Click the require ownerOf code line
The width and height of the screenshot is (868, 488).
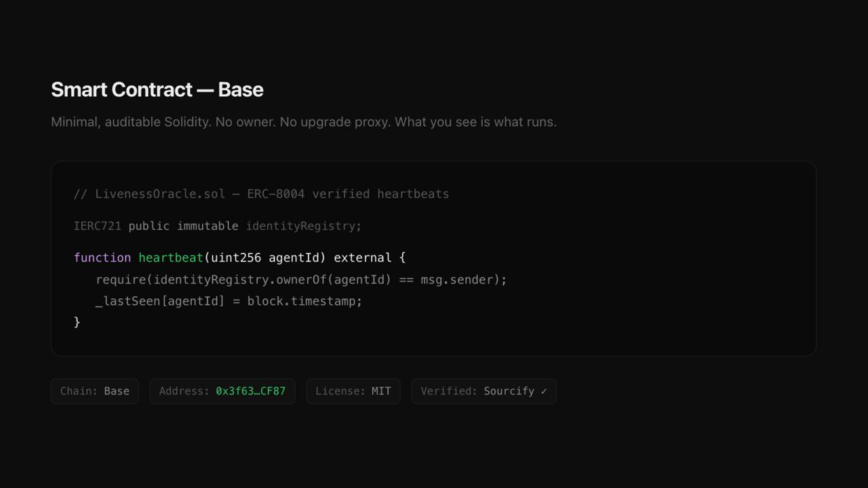point(301,279)
